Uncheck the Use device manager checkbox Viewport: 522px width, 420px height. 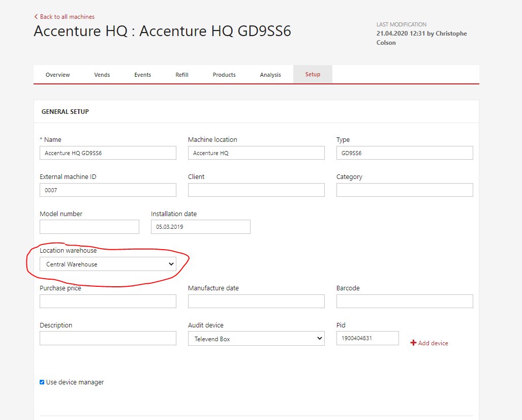42,382
